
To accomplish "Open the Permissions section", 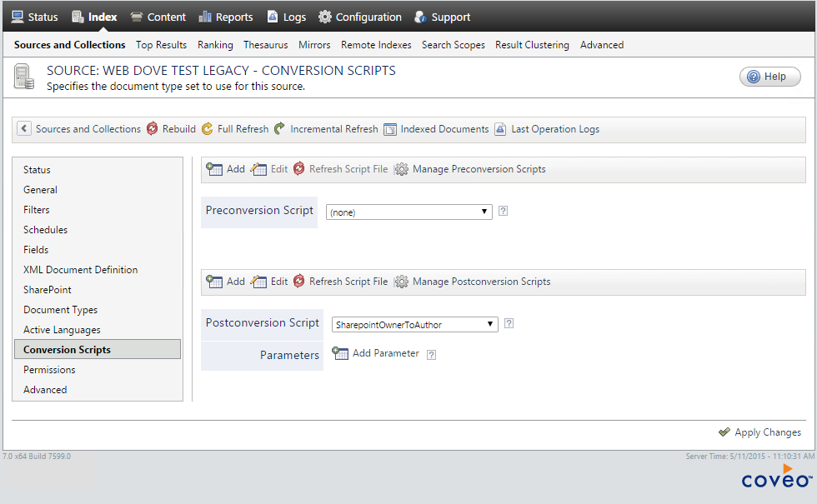I will click(x=49, y=369).
